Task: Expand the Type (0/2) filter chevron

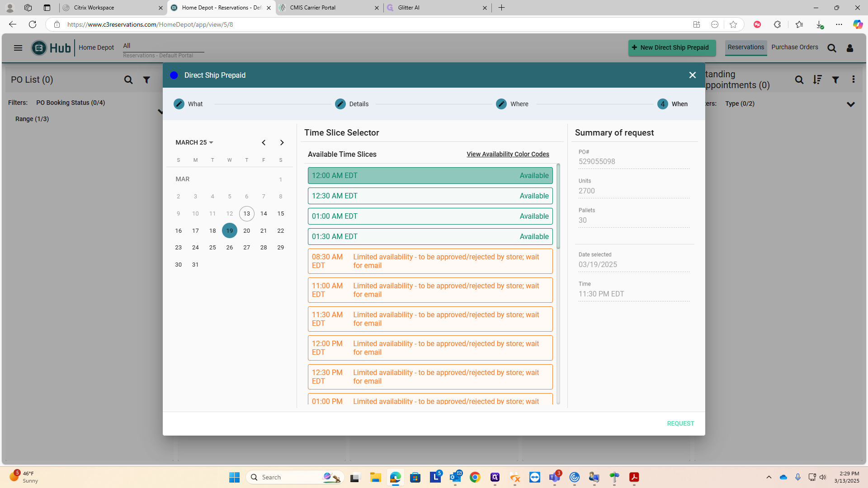Action: coord(851,104)
